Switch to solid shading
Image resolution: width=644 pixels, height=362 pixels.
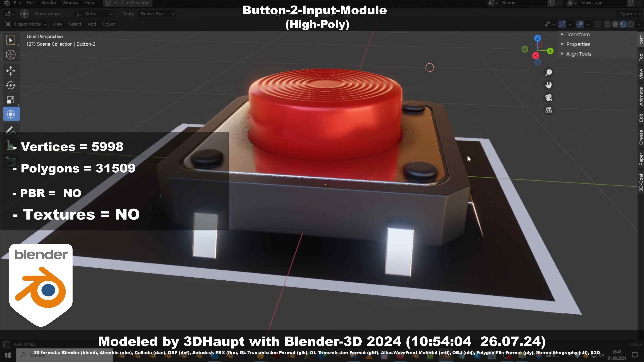(615, 24)
